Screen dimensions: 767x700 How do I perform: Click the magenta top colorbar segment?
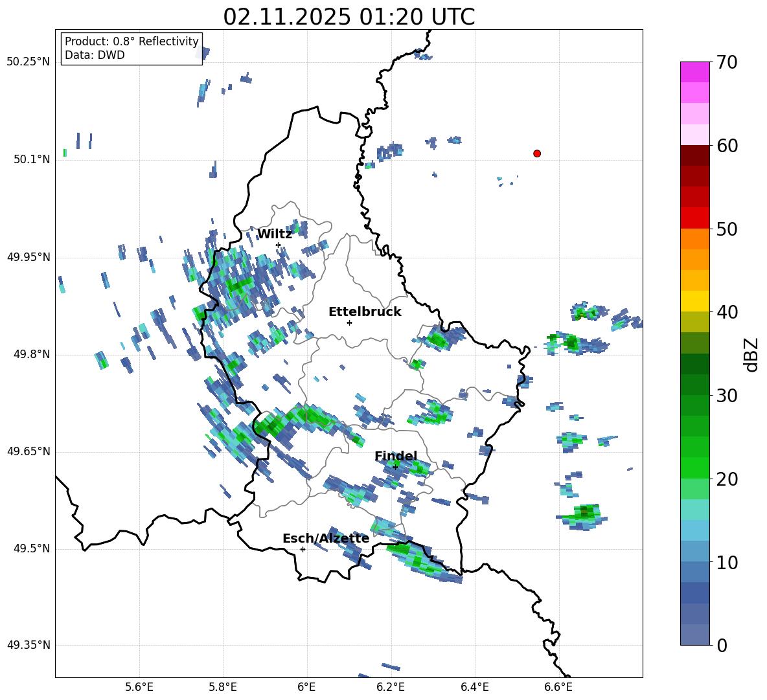695,72
